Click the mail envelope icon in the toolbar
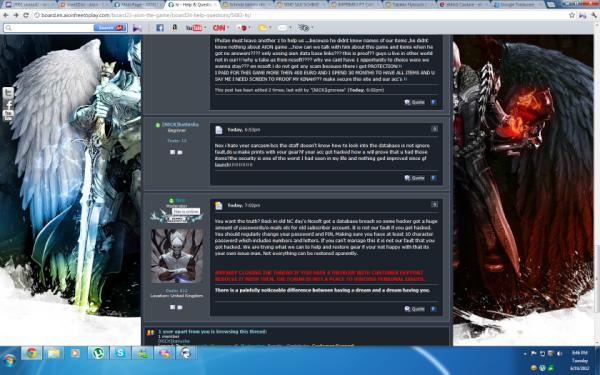This screenshot has height=375, width=600. click(282, 28)
